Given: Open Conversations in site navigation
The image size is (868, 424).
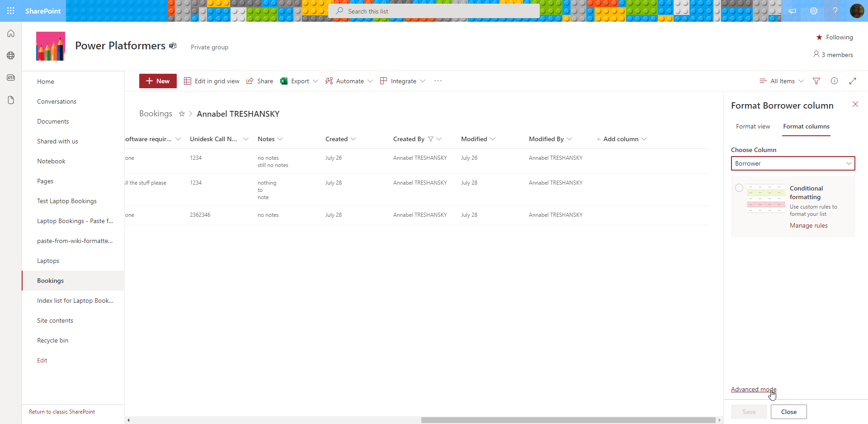Looking at the screenshot, I should [x=57, y=101].
